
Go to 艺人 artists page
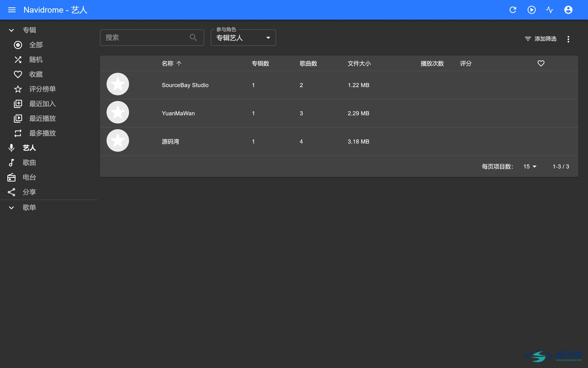[x=29, y=148]
